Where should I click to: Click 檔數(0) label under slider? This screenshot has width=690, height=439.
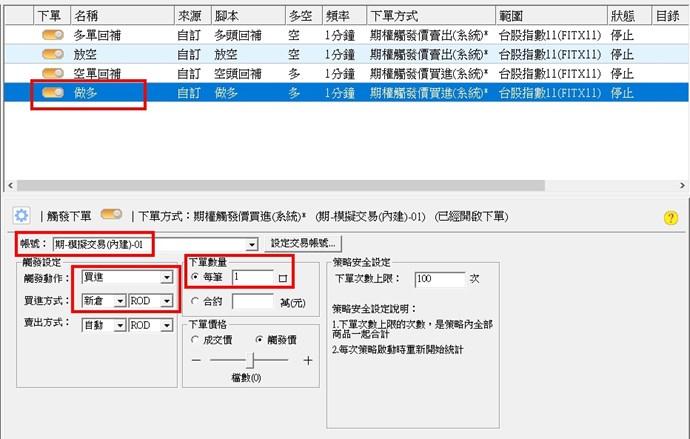(246, 378)
